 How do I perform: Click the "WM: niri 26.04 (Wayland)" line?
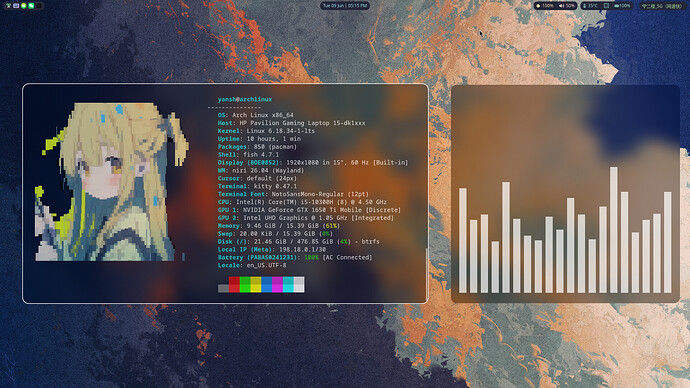point(261,171)
